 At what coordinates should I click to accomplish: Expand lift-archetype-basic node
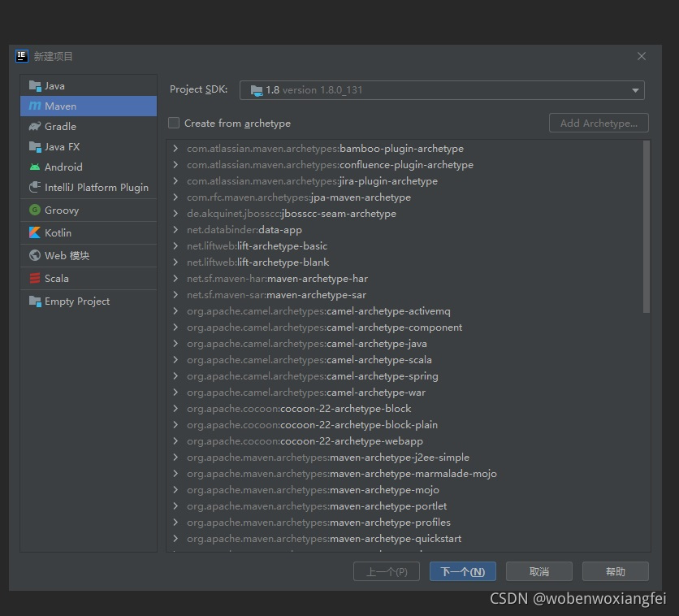click(x=175, y=245)
